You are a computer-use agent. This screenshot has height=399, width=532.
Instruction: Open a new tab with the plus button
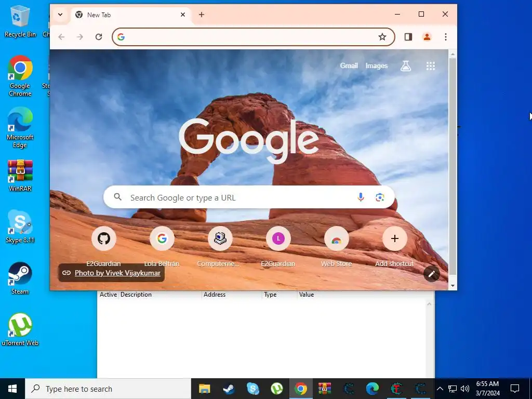tap(202, 15)
